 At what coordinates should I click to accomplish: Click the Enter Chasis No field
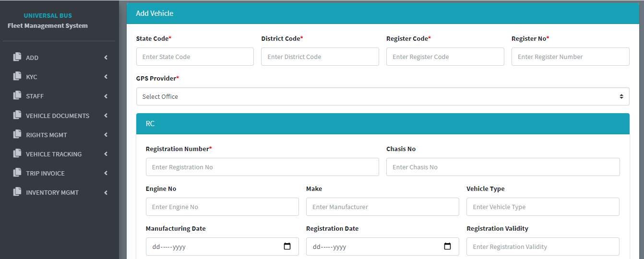503,167
